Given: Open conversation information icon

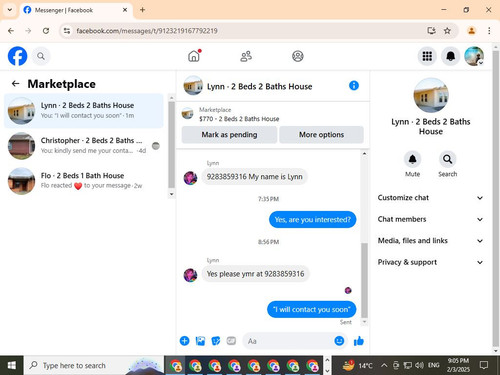Looking at the screenshot, I should pos(354,86).
